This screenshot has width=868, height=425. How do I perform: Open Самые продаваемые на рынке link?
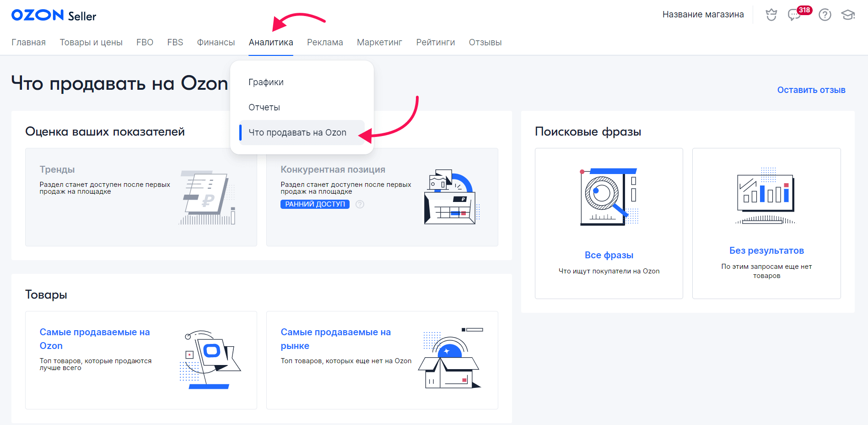point(336,339)
